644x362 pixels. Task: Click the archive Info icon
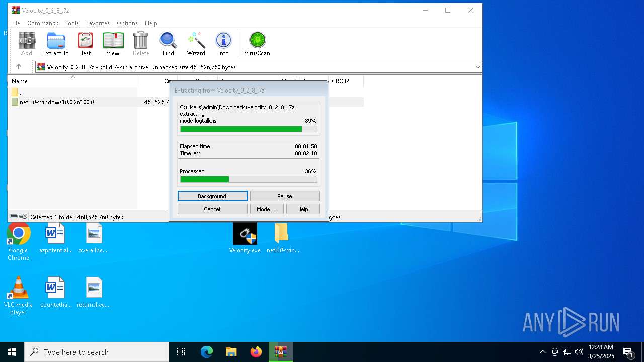[x=223, y=44]
